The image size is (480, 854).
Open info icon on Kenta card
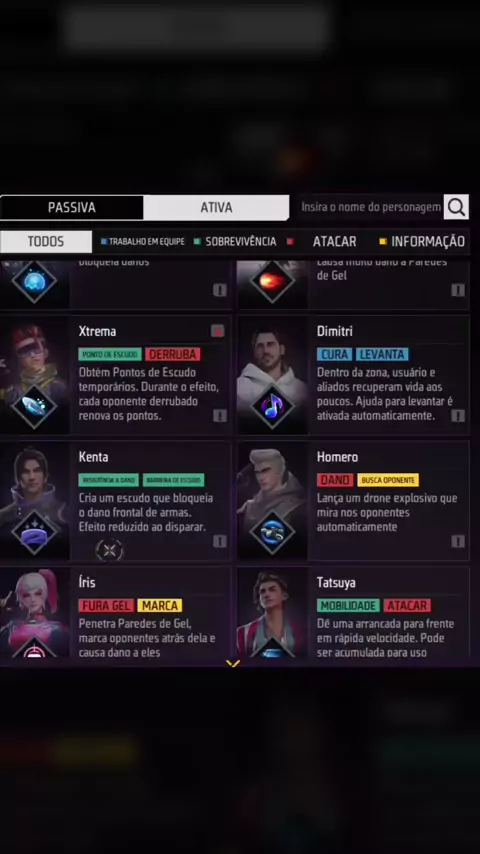tap(220, 541)
